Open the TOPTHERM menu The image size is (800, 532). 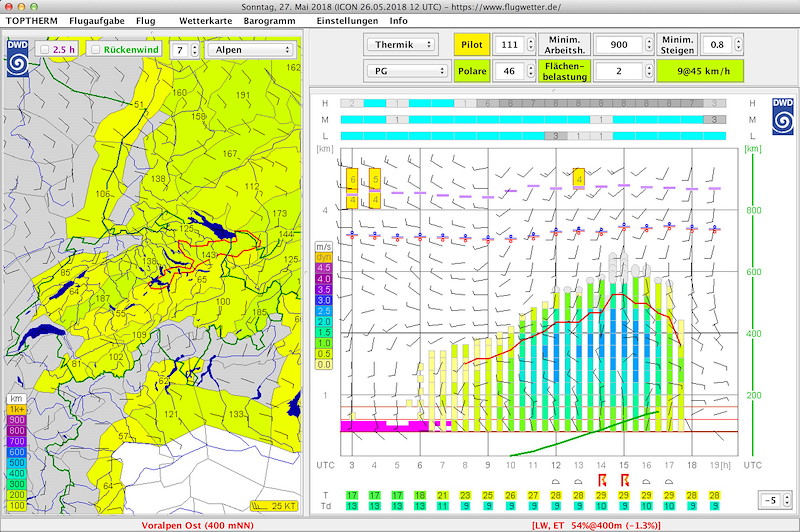[32, 21]
